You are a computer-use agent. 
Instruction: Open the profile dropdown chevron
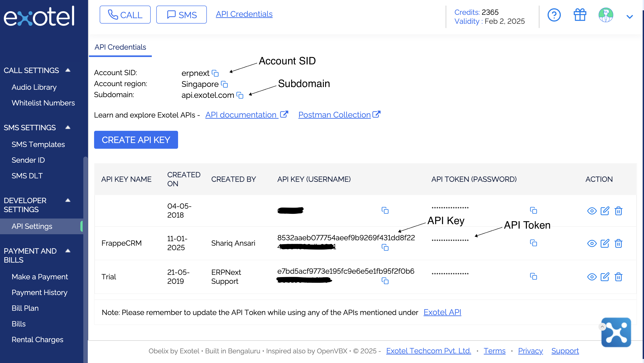629,17
